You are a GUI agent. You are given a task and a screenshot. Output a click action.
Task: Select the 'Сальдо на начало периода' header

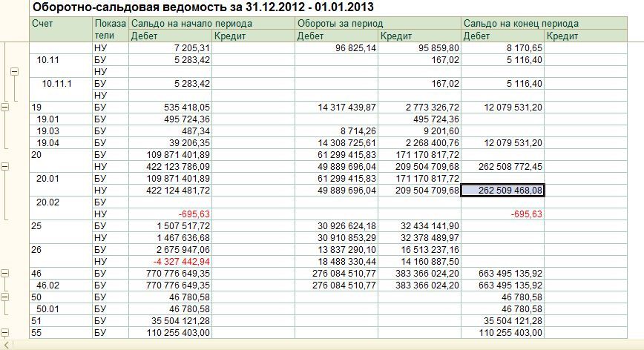[x=211, y=24]
